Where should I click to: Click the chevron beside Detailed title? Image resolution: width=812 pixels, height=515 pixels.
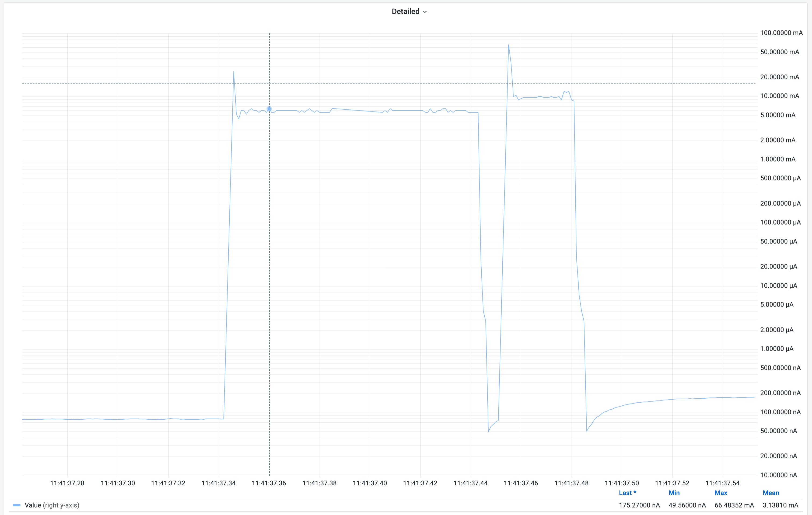[x=425, y=12]
